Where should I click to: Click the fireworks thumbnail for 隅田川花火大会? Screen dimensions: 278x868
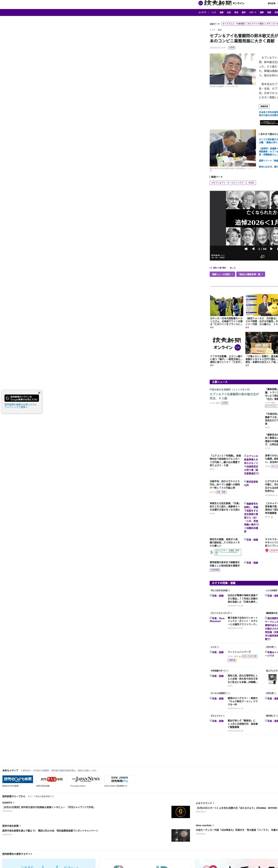point(181,835)
